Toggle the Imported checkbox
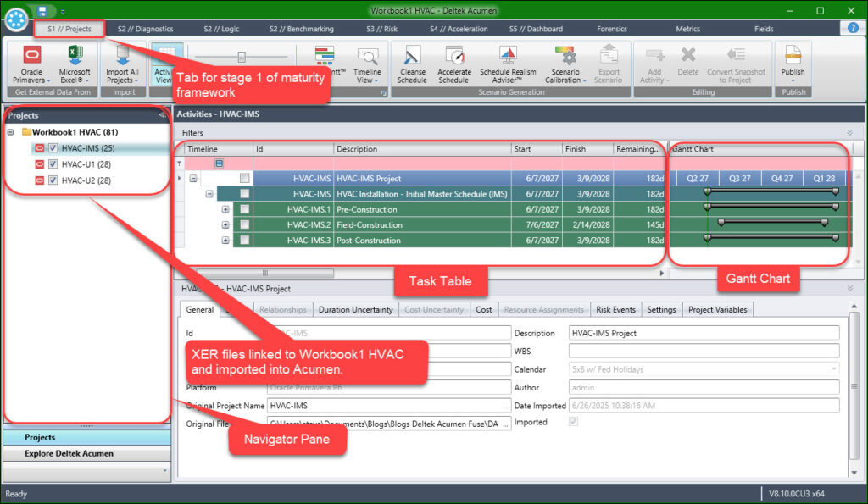This screenshot has width=868, height=504. pyautogui.click(x=574, y=422)
